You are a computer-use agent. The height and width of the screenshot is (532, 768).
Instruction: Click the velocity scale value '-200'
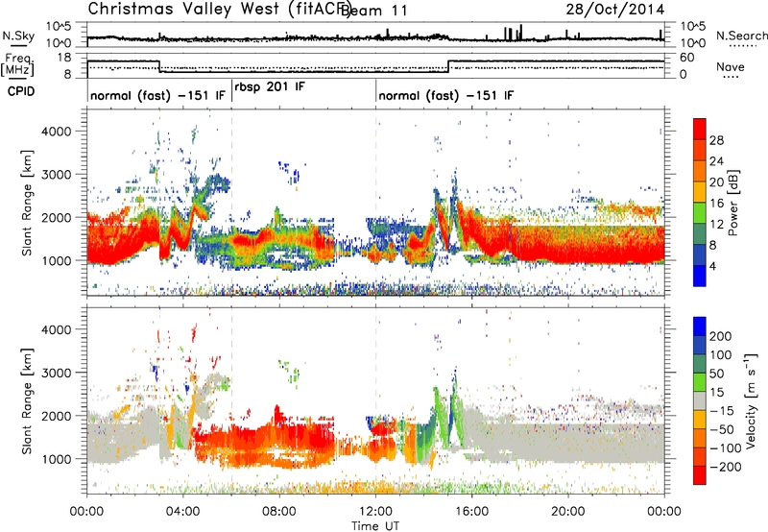point(725,467)
